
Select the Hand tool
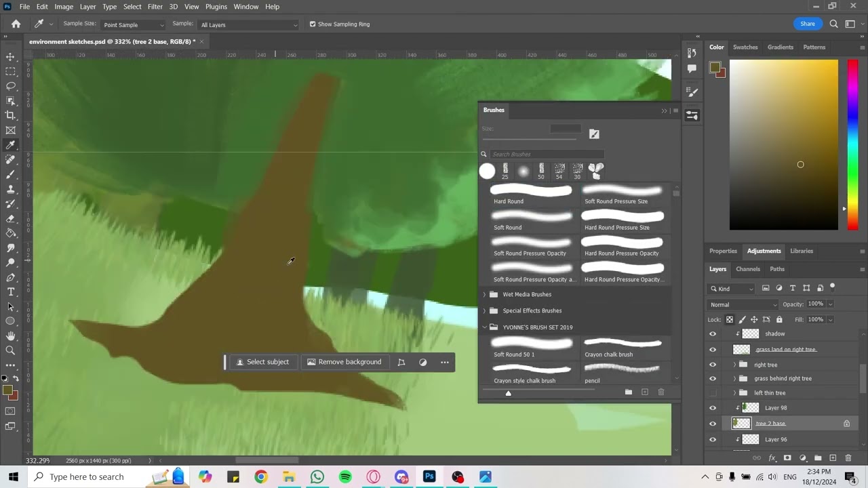point(11,336)
